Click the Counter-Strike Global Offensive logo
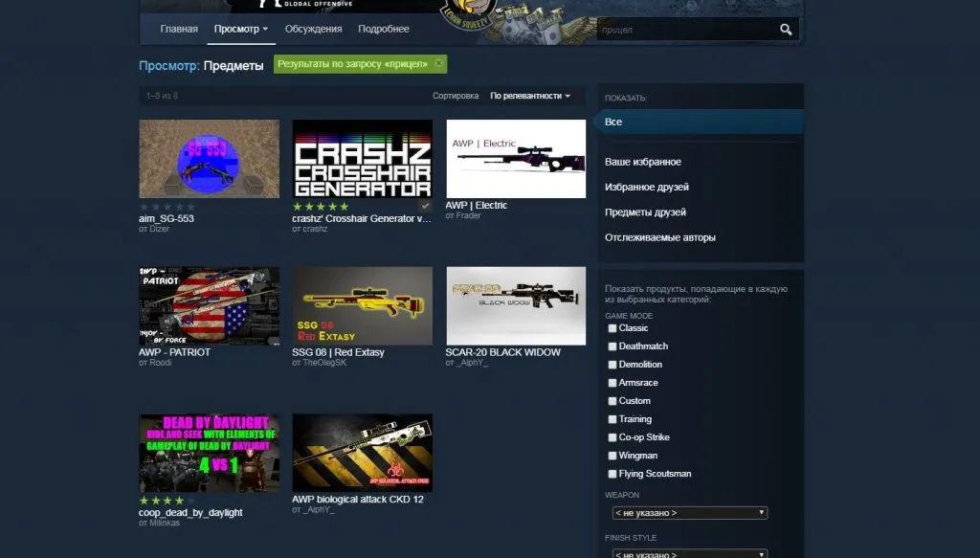Viewport: 980px width, 558px height. (305, 5)
